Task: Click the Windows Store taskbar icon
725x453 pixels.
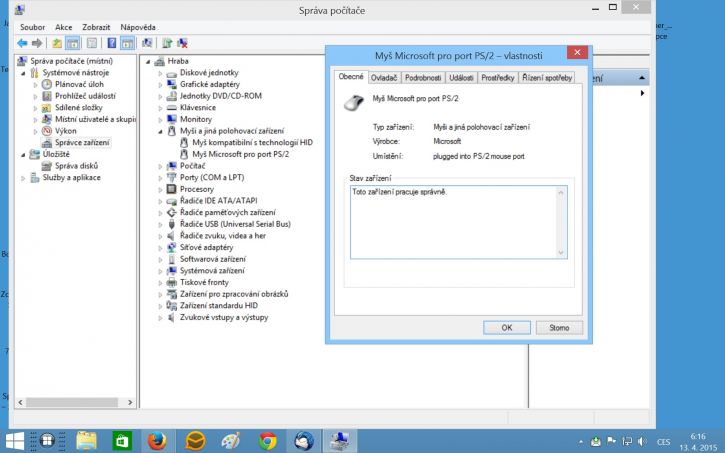Action: [x=122, y=441]
